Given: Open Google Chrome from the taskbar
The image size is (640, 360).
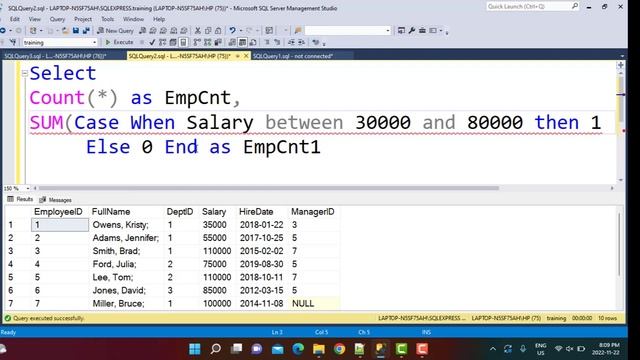Looking at the screenshot, I should coord(339,349).
